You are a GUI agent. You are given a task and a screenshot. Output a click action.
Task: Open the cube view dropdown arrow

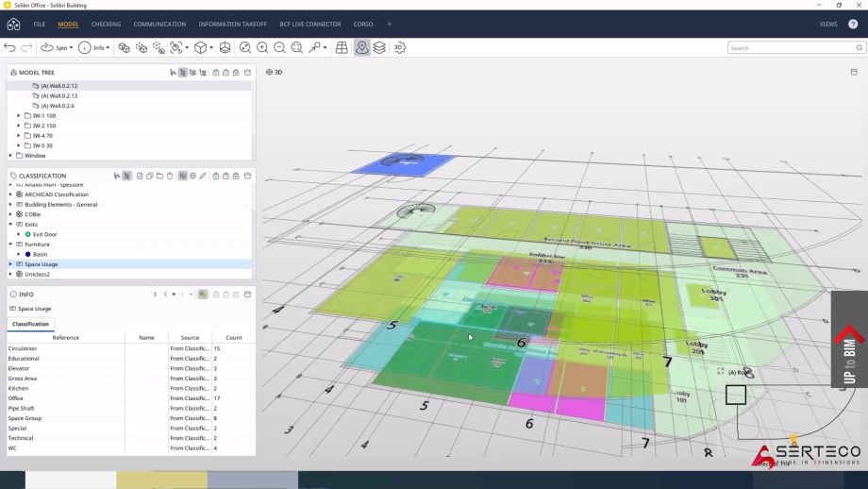coord(211,47)
